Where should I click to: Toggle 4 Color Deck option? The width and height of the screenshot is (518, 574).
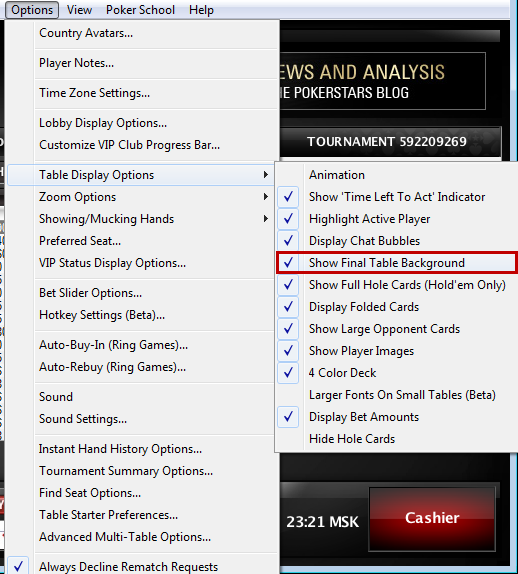[397, 373]
